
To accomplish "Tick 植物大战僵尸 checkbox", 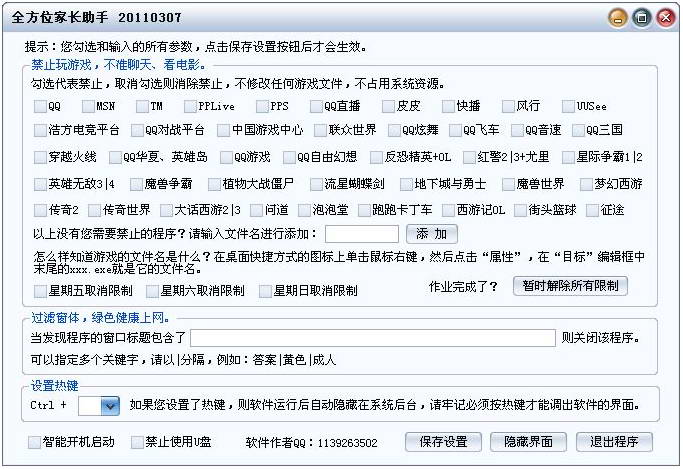I will coord(214,184).
